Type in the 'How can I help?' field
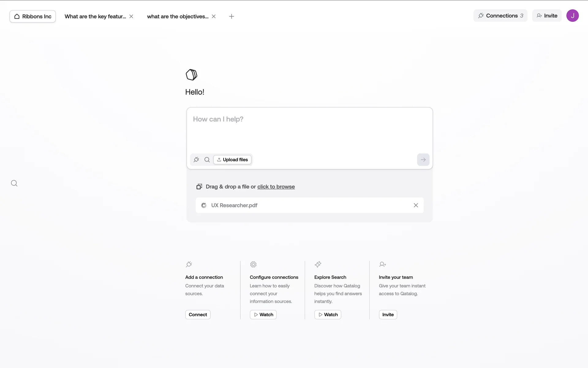Screen dimensions: 588x368 309,129
